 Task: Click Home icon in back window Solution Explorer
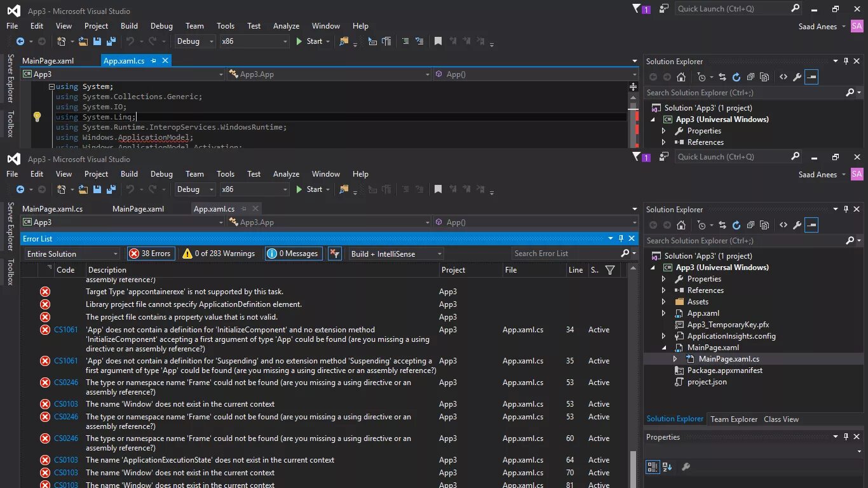[x=681, y=77]
